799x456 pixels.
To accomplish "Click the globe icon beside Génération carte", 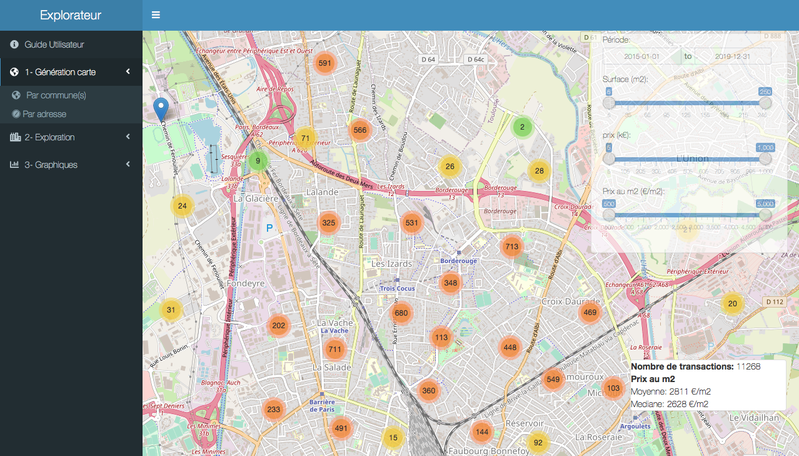I will [x=14, y=72].
